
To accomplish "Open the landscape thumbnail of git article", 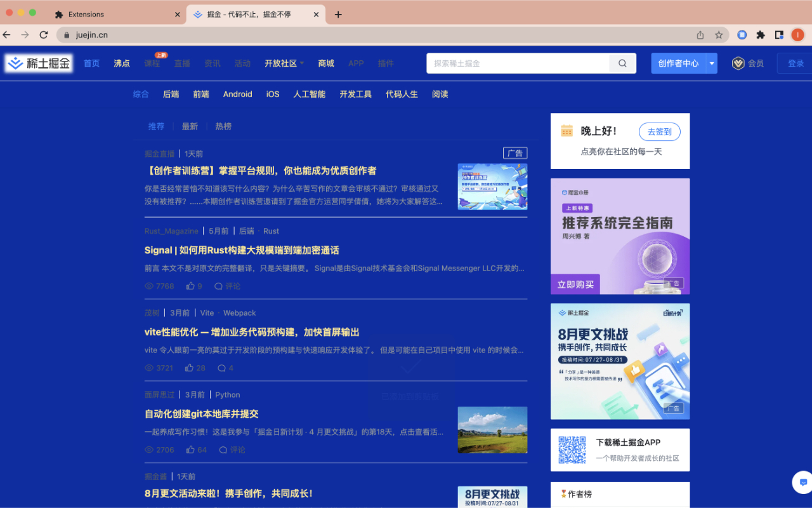I will pos(492,430).
